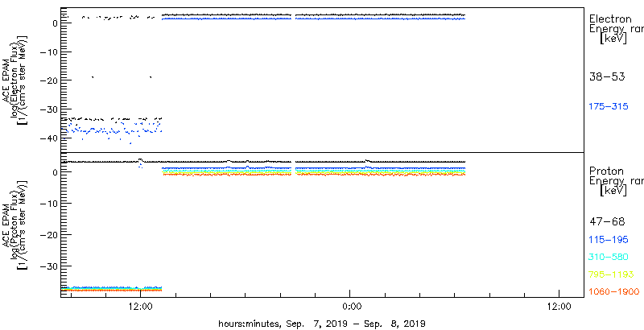Click the [keV] unit under Proton heading
The width and height of the screenshot is (644, 330).
613,191
